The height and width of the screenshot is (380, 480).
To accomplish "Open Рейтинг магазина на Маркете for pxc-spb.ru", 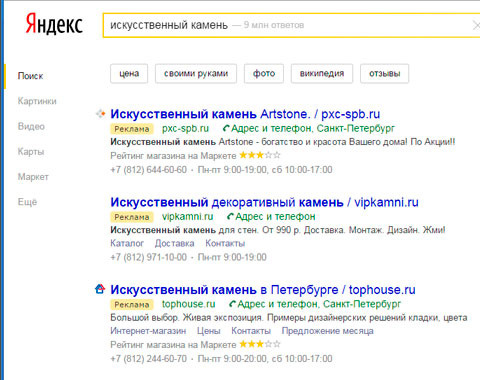I will (173, 156).
